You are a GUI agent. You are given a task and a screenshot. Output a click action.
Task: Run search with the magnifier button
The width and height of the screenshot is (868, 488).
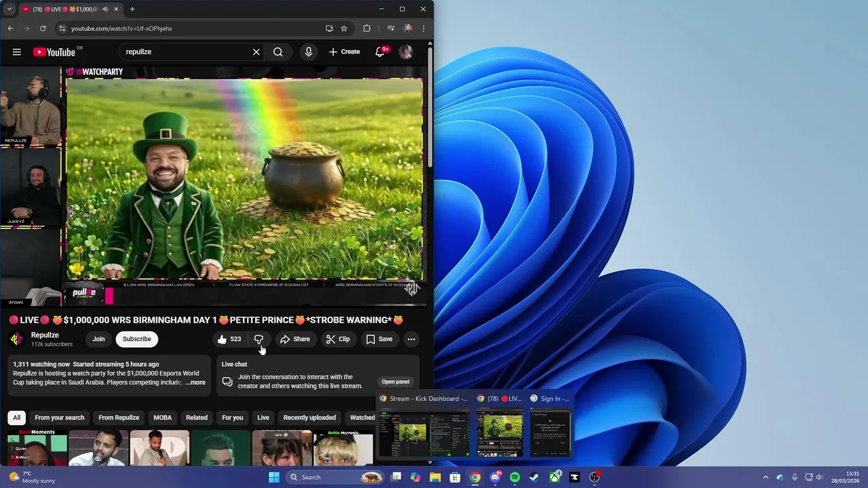point(278,52)
